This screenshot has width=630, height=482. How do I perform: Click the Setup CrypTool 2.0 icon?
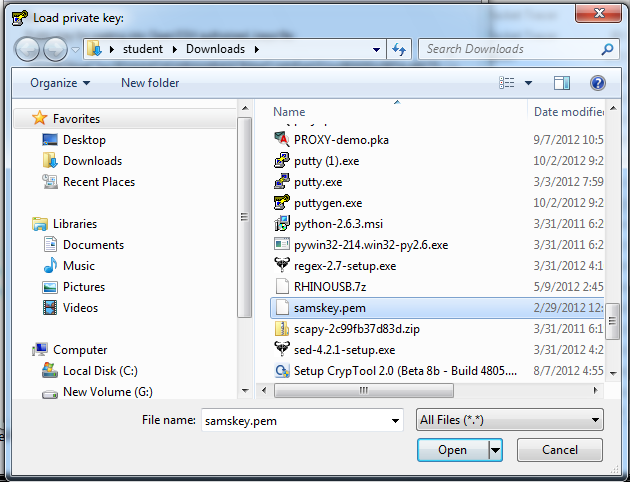[x=282, y=370]
